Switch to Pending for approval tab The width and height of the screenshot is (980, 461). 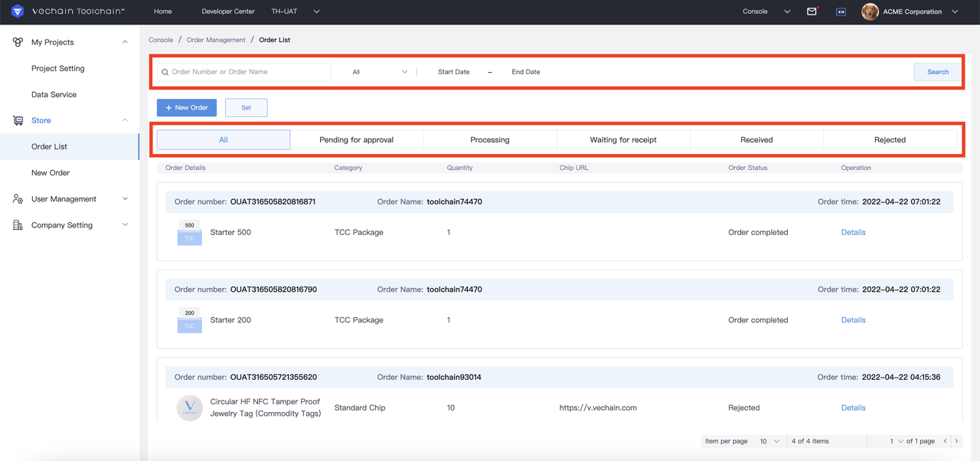pos(357,140)
